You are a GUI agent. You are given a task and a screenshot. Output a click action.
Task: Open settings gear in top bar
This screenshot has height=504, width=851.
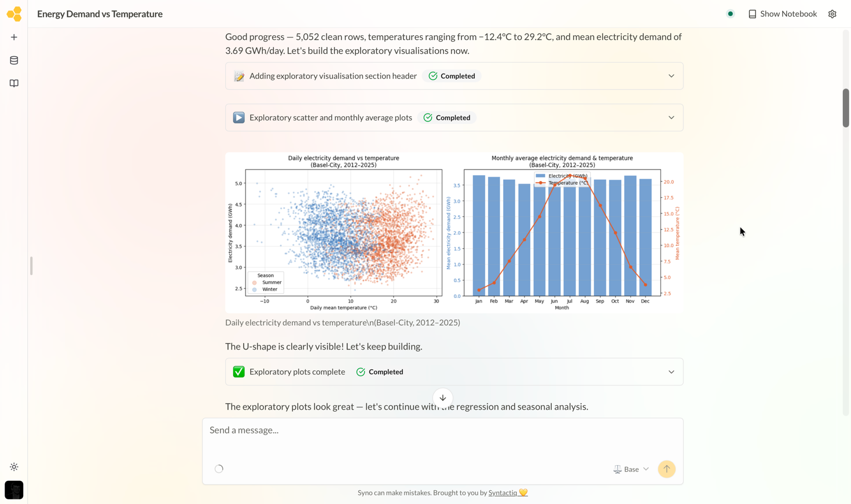pyautogui.click(x=832, y=14)
